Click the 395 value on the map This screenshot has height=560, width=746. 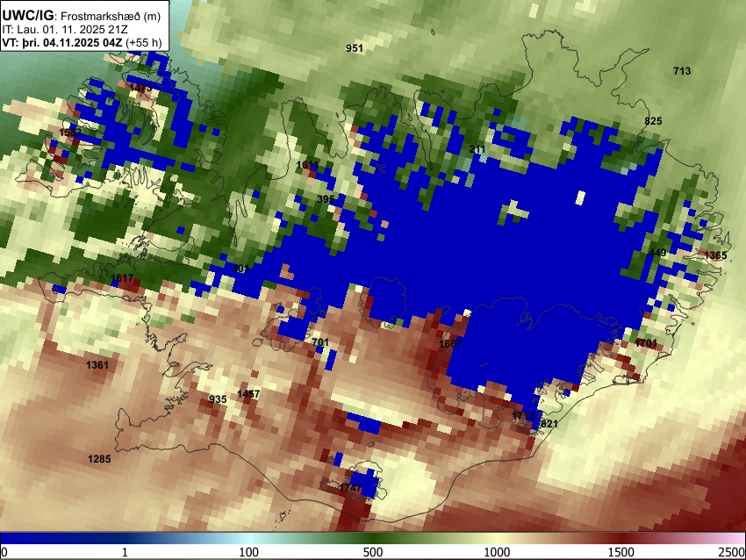click(326, 199)
